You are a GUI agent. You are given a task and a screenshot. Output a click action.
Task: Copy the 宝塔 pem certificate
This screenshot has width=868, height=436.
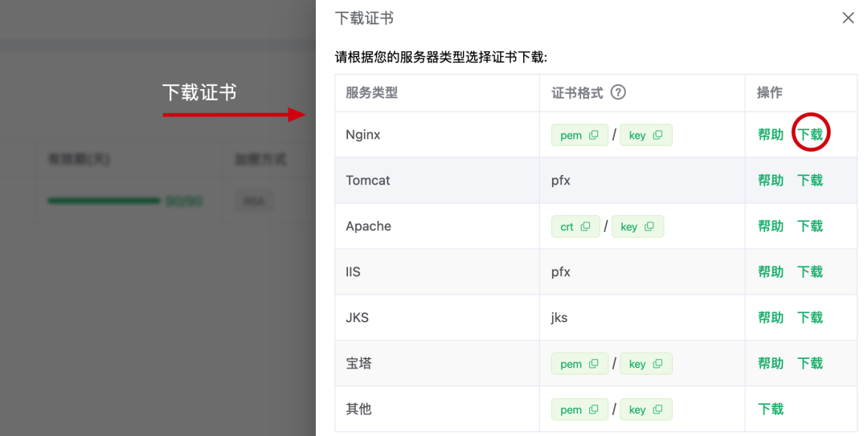click(579, 364)
